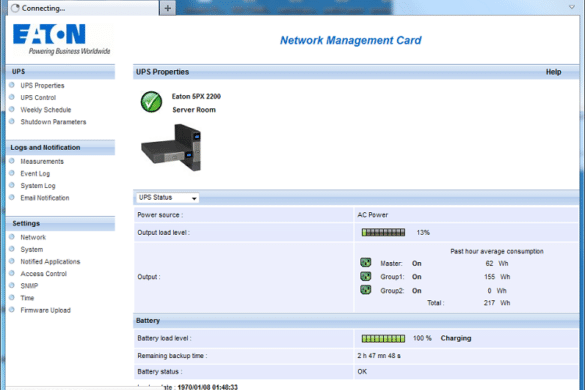
Task: Click the Network Management Card title
Action: coord(351,40)
